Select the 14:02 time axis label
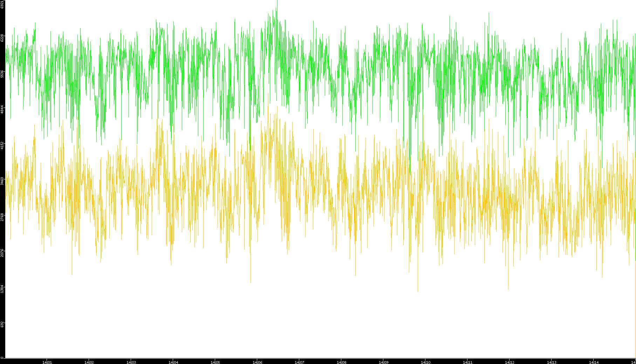This screenshot has width=636, height=364. coord(89,362)
